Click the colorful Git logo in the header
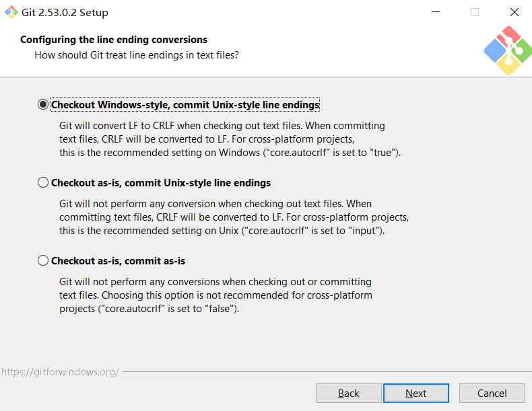The width and height of the screenshot is (532, 411). point(507,50)
